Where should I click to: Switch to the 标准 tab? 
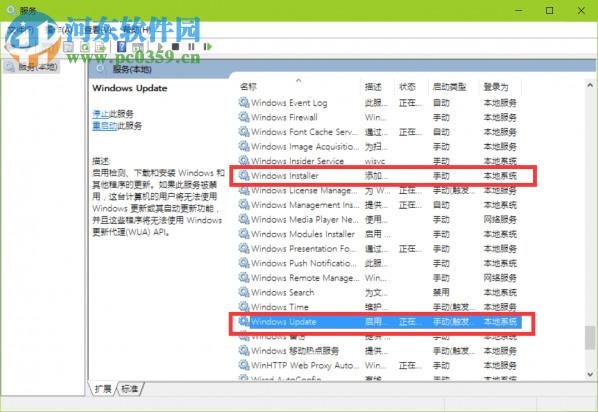[130, 389]
